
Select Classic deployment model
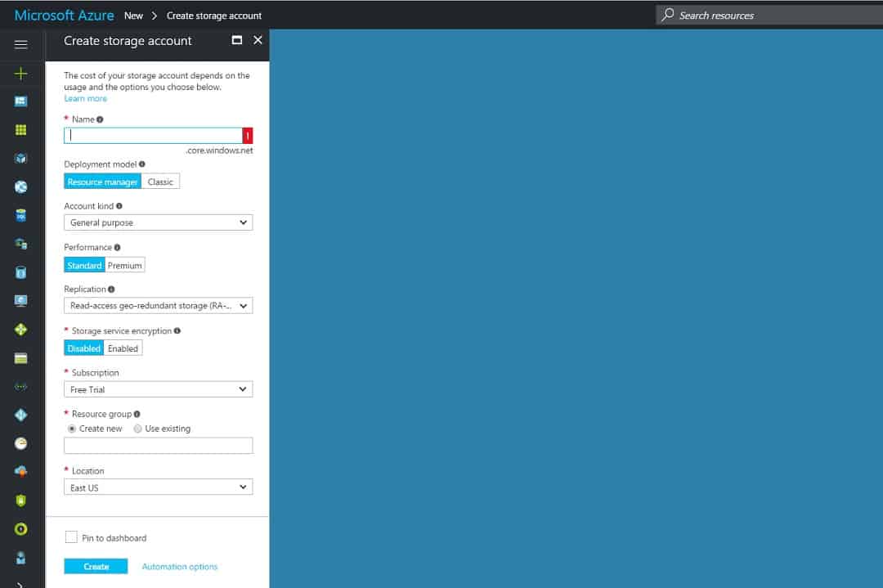tap(160, 182)
